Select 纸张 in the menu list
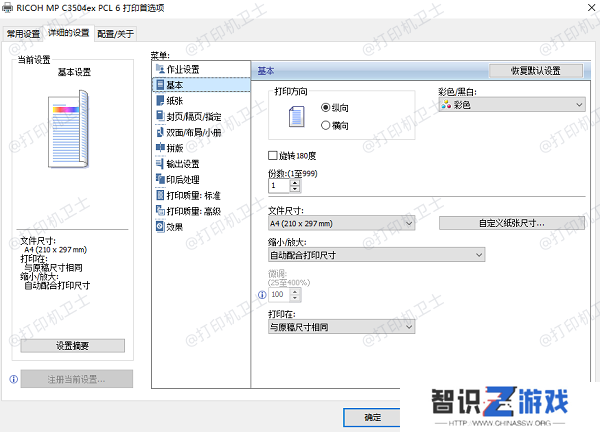The image size is (600, 432). 201,100
